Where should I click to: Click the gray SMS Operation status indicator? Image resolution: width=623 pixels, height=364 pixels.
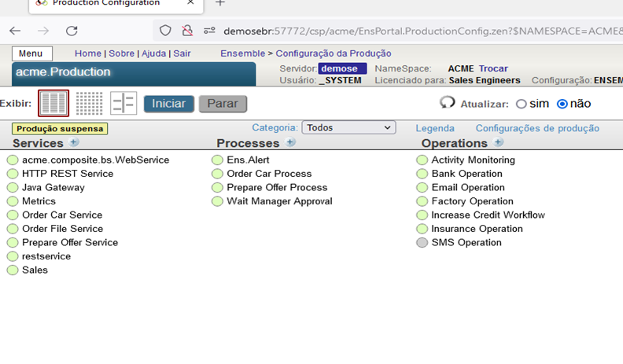422,243
